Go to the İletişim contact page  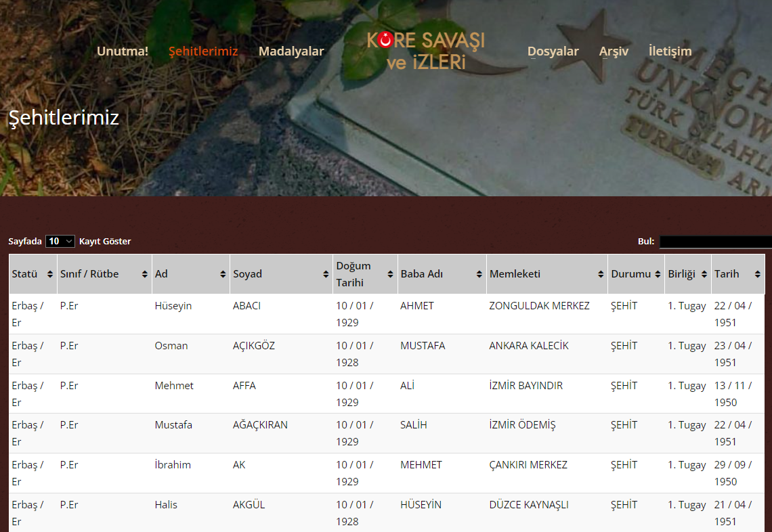(670, 51)
